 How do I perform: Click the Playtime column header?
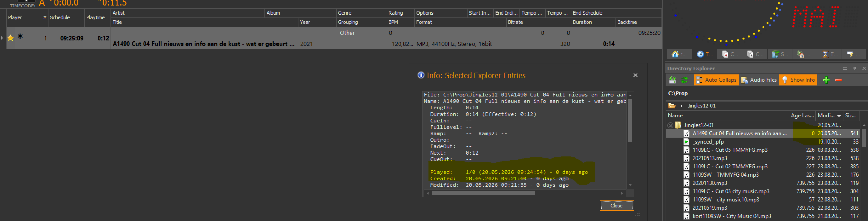(x=97, y=17)
